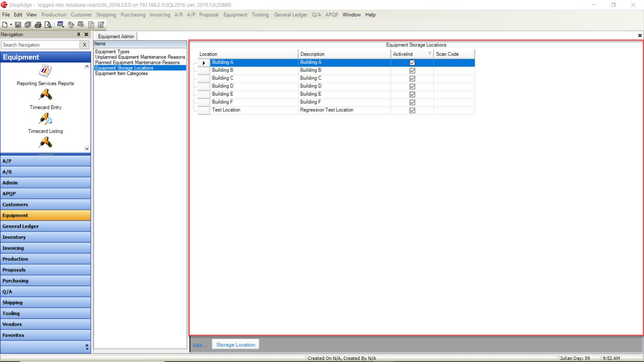Image resolution: width=644 pixels, height=362 pixels.
Task: Toggle ActiveInd checkbox for Building F
Action: point(412,102)
